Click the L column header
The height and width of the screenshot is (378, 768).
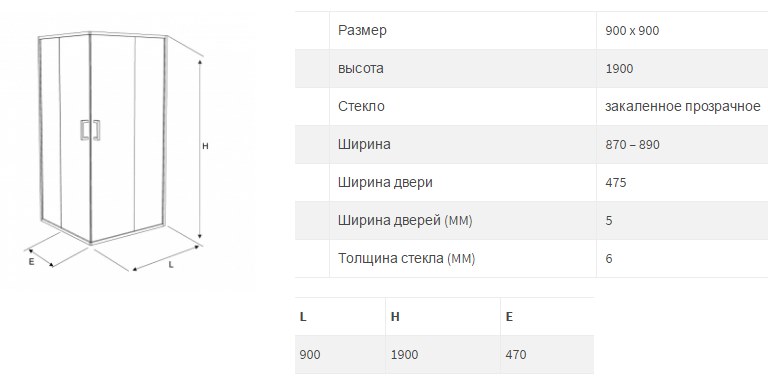click(303, 317)
